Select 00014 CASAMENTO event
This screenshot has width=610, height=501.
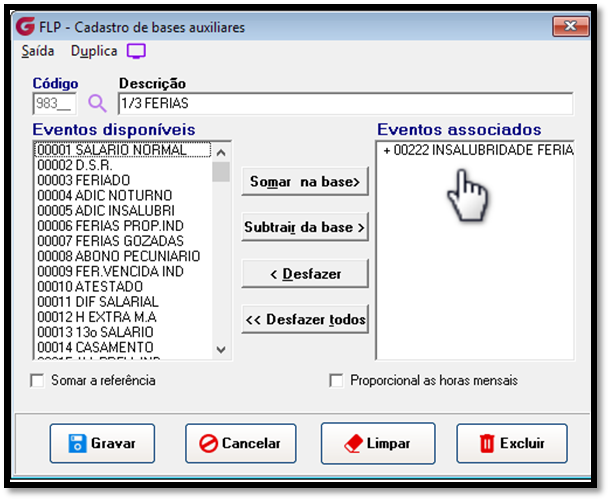tap(123, 347)
